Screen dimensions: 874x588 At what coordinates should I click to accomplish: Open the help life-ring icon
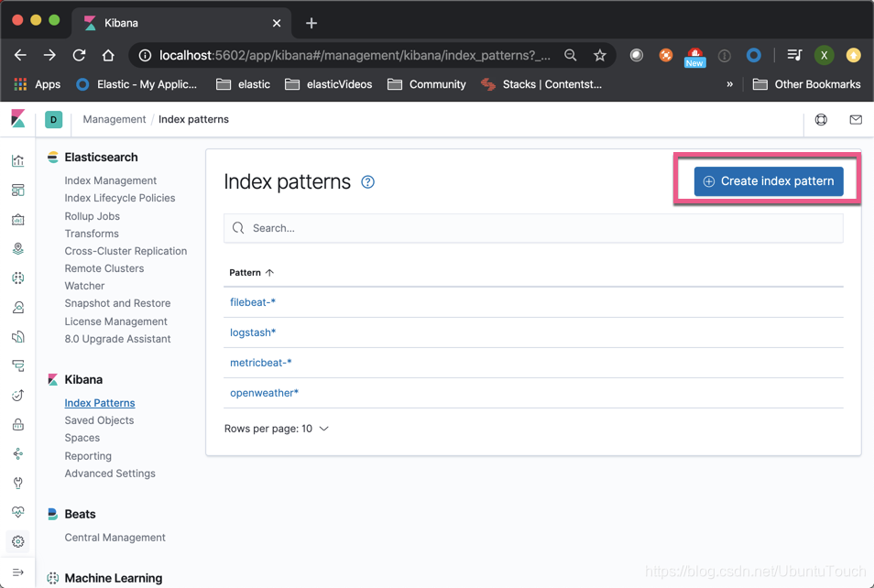821,119
